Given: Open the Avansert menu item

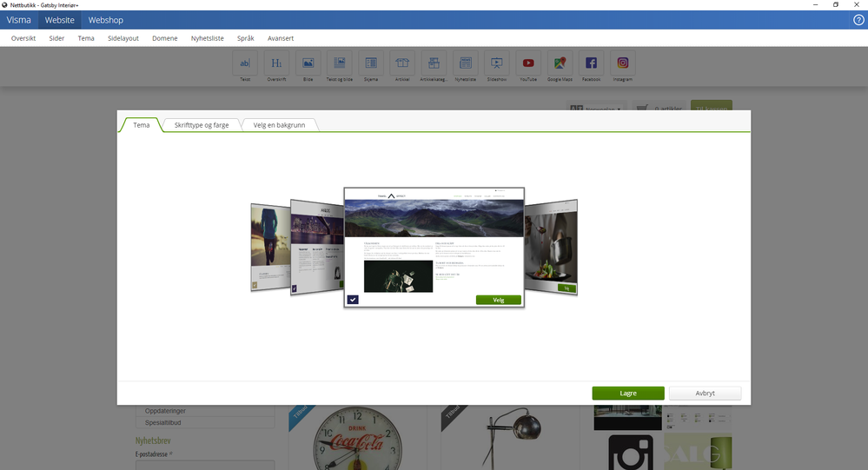Looking at the screenshot, I should click(281, 38).
